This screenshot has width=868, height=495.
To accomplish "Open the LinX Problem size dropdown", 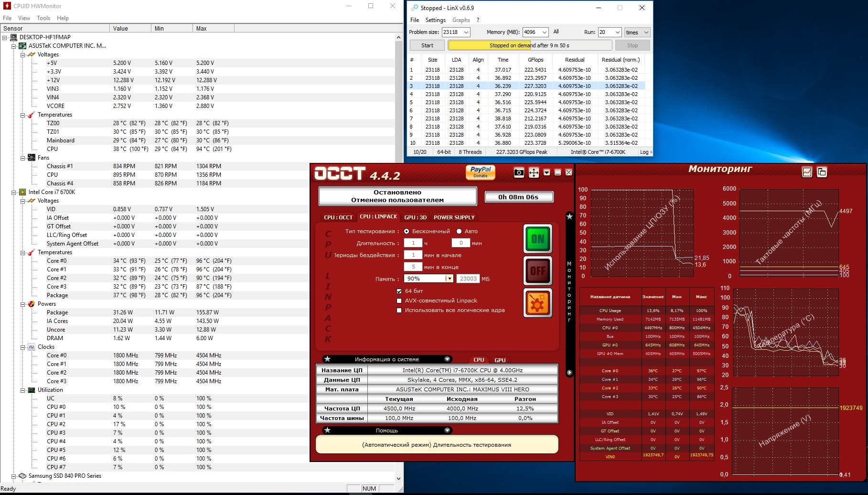I will (x=466, y=32).
